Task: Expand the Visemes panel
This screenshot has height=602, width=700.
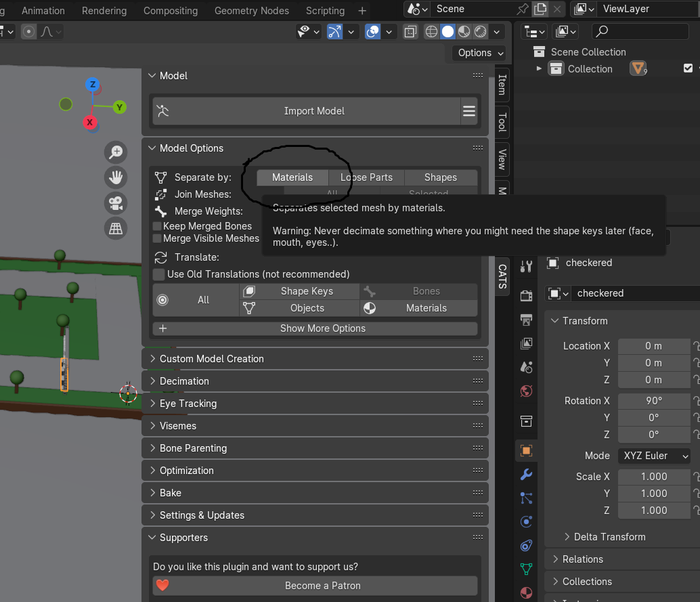Action: 315,426
